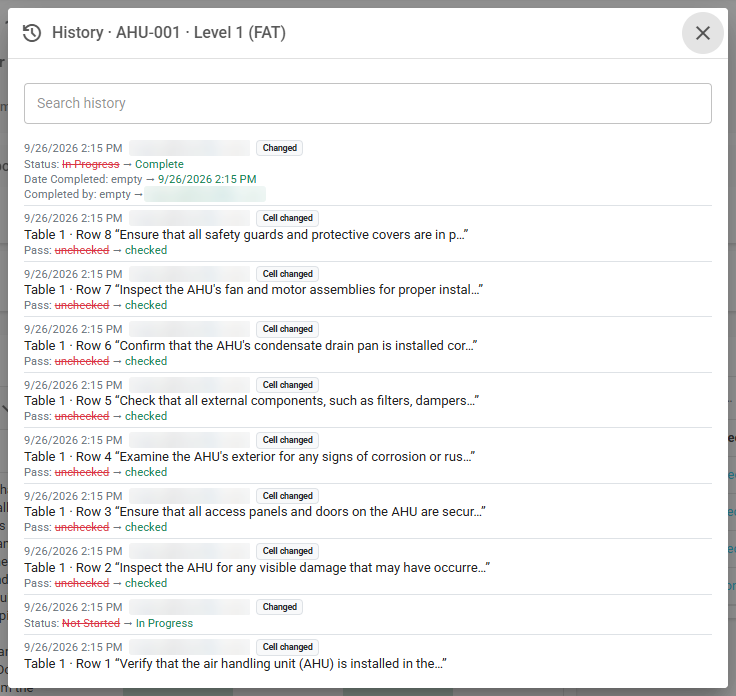Select Row 8 safety guards entry text
This screenshot has width=736, height=696.
pyautogui.click(x=246, y=235)
